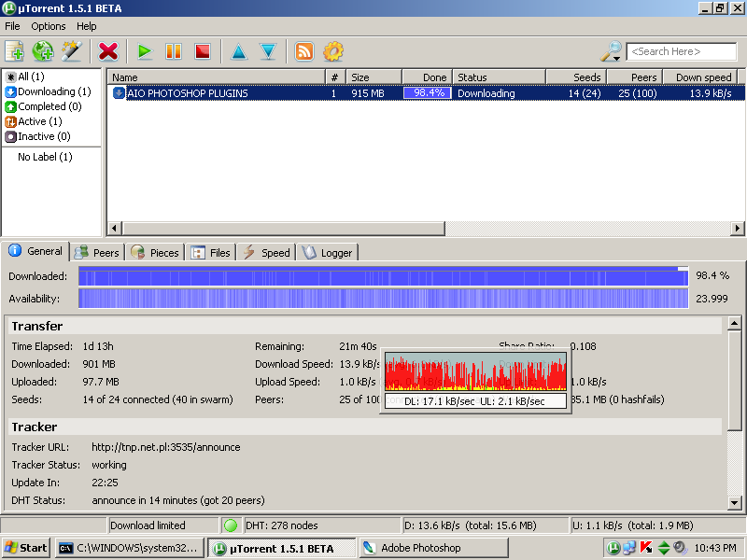
Task: Open Preferences gear icon
Action: (x=332, y=51)
